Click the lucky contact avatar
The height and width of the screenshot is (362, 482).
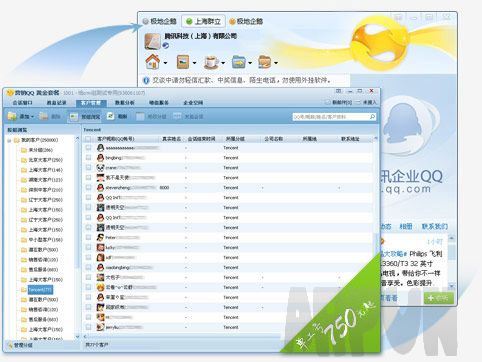(100, 247)
